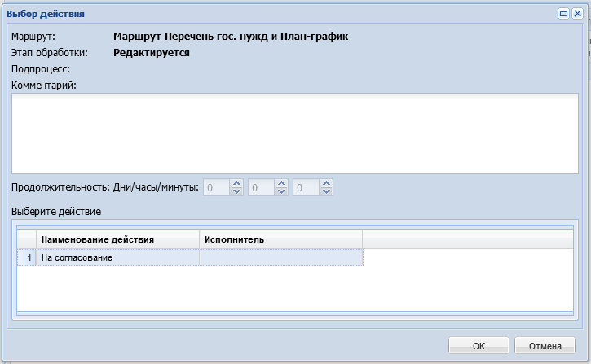Increase days with the up arrow
The image size is (591, 364).
pyautogui.click(x=237, y=184)
